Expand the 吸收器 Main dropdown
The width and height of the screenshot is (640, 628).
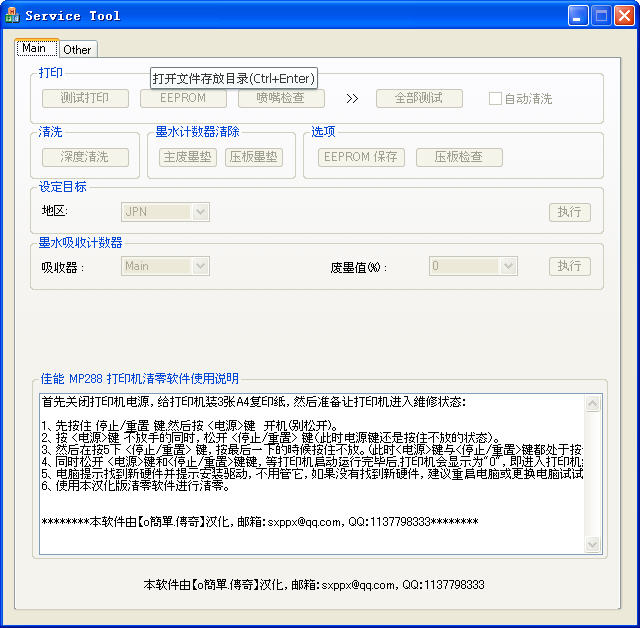coord(200,266)
